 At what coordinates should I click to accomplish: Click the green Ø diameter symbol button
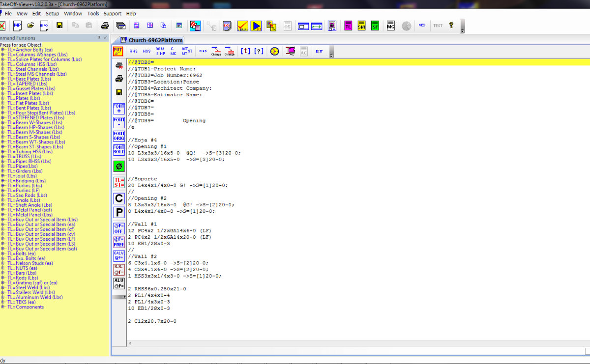[119, 166]
